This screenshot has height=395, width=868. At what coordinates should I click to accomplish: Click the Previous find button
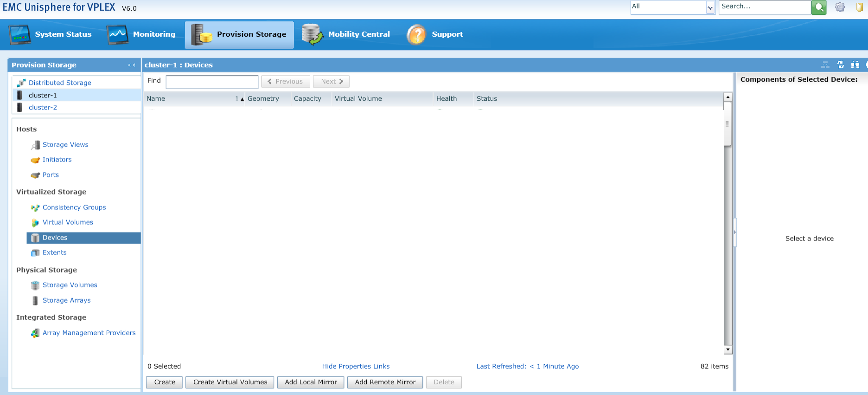tap(286, 81)
